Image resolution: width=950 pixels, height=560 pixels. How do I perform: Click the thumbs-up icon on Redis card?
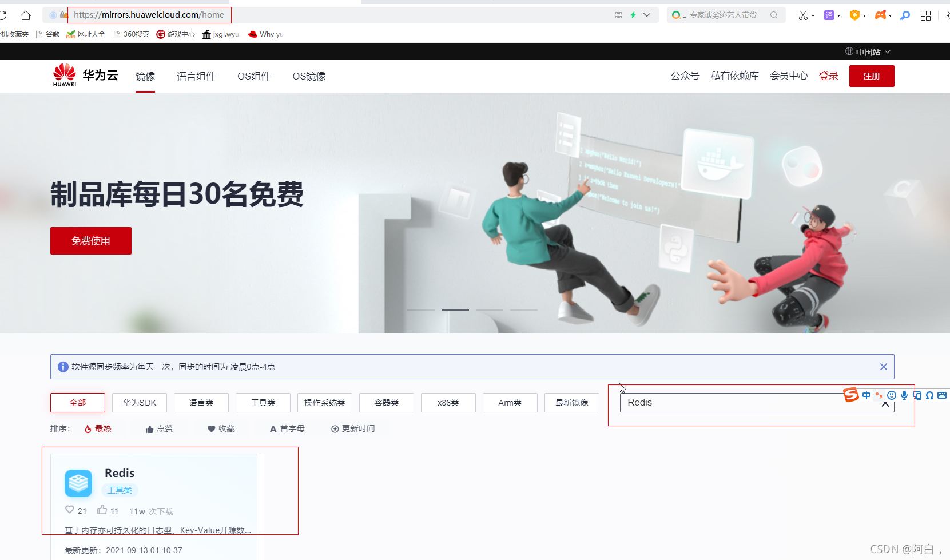click(102, 510)
